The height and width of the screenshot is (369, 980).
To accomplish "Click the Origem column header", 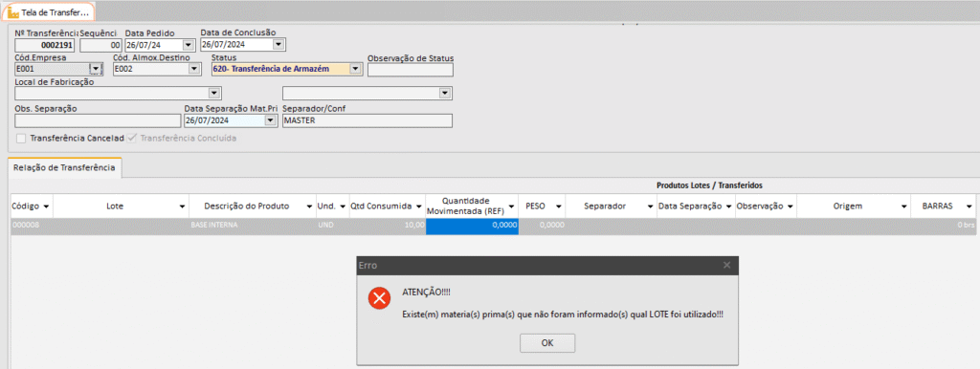I will (854, 206).
